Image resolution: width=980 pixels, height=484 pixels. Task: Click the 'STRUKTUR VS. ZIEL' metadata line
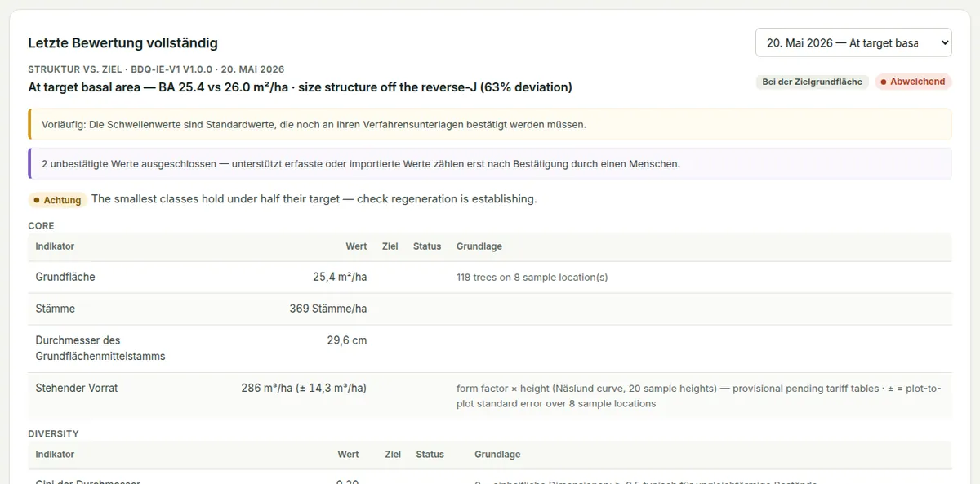156,69
